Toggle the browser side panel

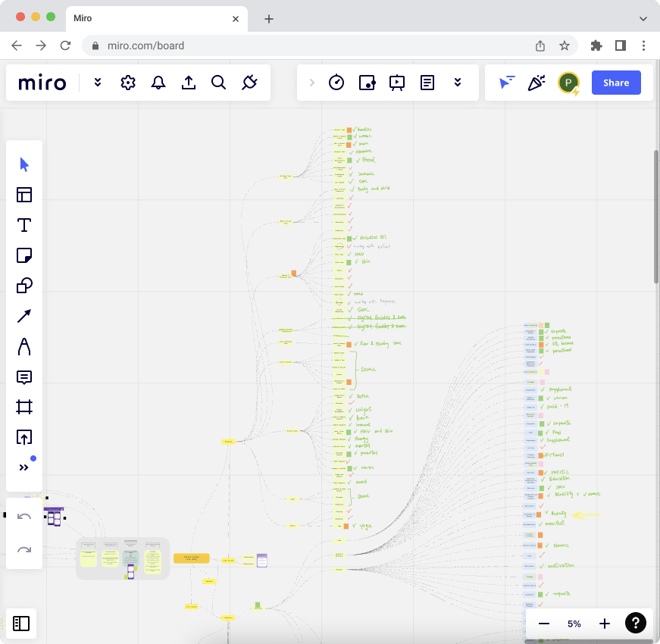click(621, 45)
